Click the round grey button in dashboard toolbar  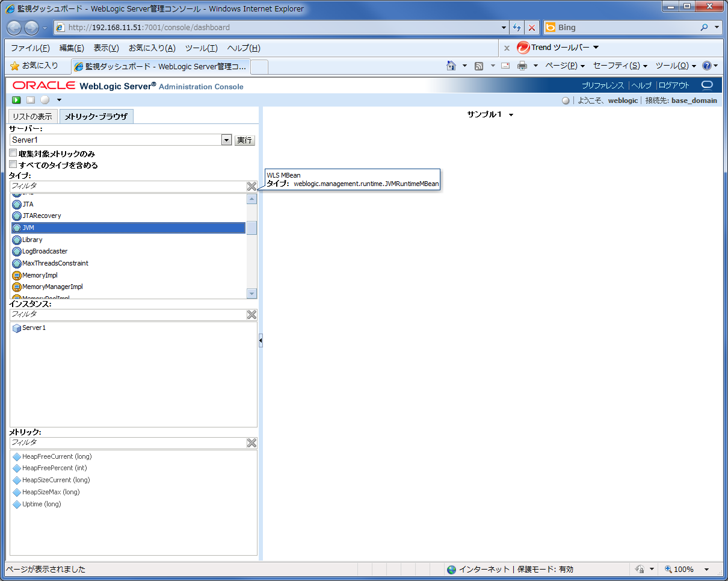[45, 100]
